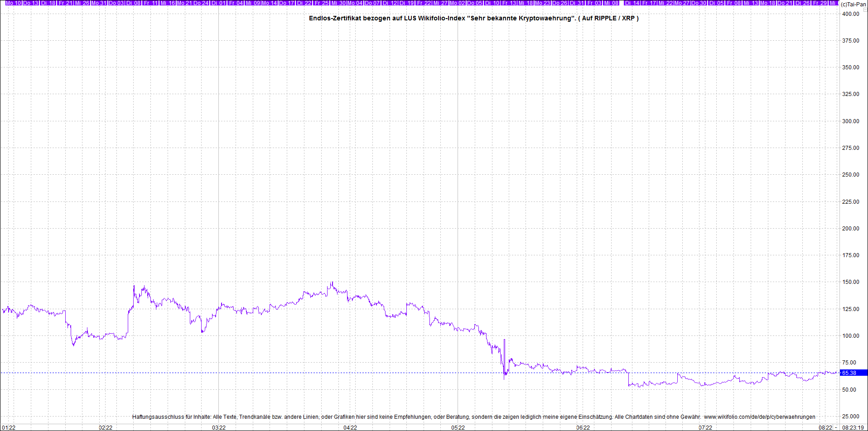Select the 100.00 price level label
Image resolution: width=868 pixels, height=431 pixels.
tap(850, 336)
